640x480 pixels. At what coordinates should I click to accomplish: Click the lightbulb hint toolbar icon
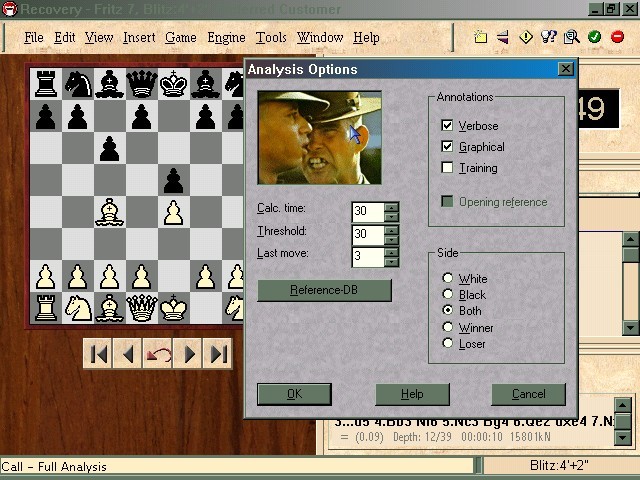pos(548,37)
